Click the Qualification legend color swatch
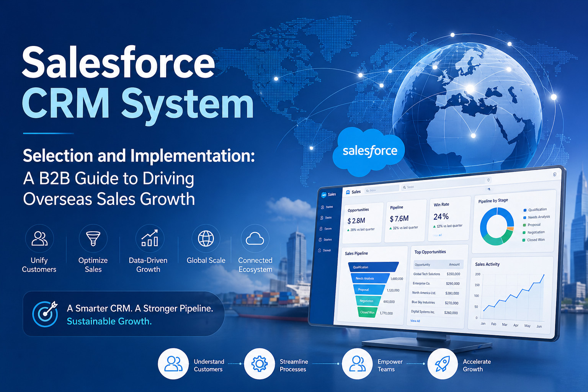The image size is (588, 392). coord(525,210)
